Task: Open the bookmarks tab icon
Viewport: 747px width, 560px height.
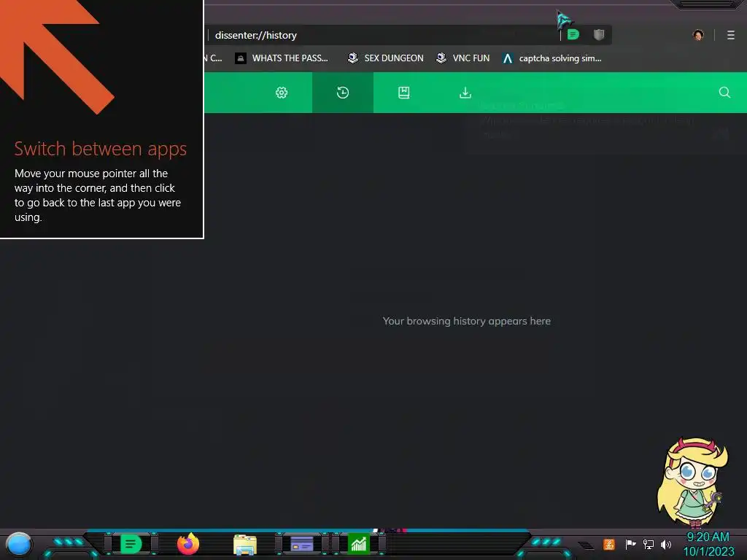Action: click(x=404, y=93)
